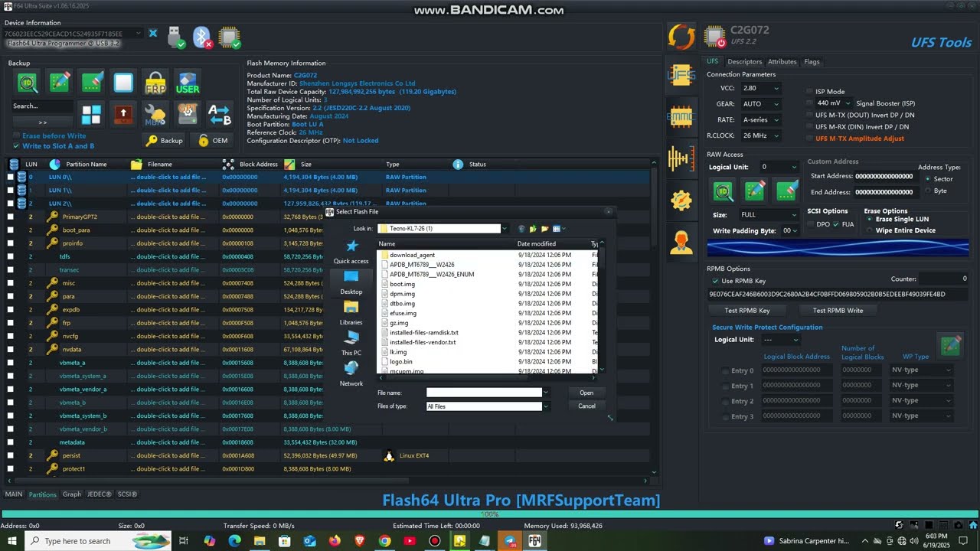
Task: Click the red upload box icon
Action: tap(123, 115)
